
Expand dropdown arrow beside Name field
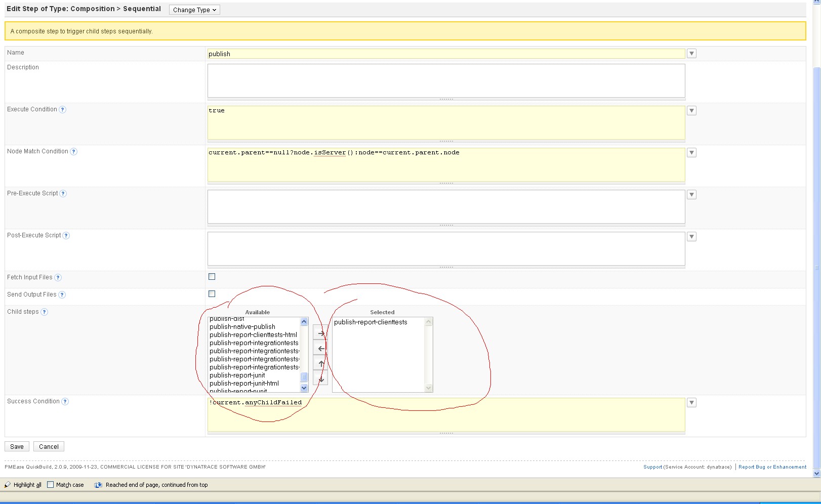tap(691, 54)
